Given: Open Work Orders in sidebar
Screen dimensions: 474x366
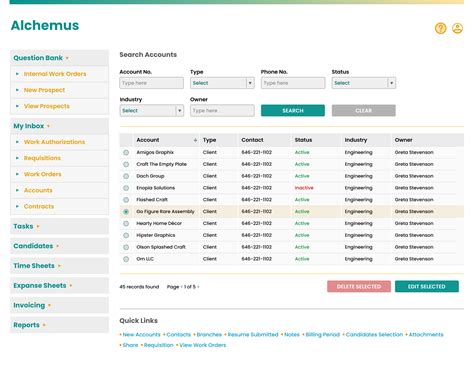Looking at the screenshot, I should point(43,174).
